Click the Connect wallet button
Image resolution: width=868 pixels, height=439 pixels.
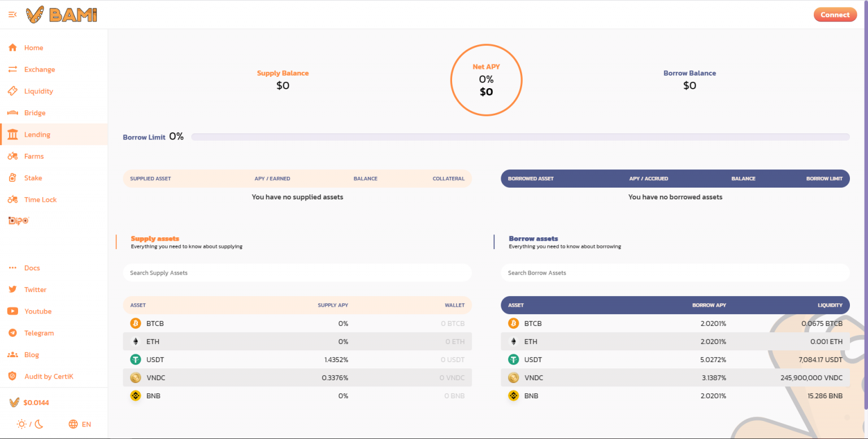[x=835, y=15]
